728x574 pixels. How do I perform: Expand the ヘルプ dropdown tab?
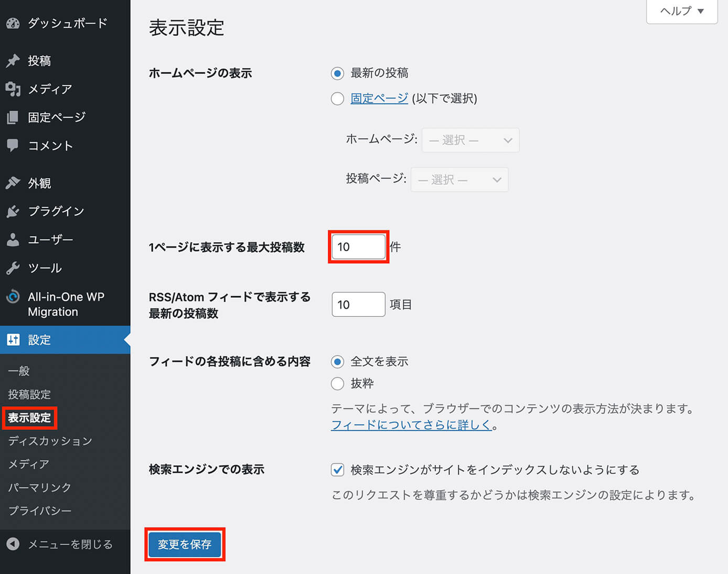tap(682, 11)
